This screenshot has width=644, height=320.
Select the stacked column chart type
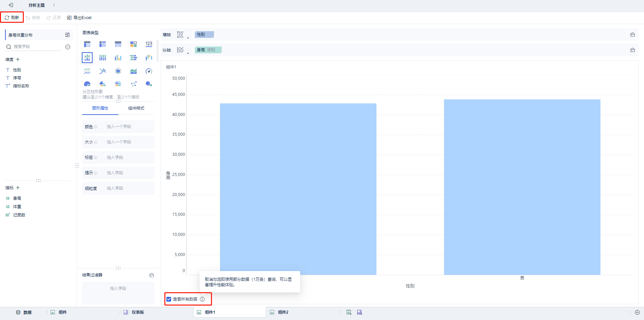pos(103,58)
